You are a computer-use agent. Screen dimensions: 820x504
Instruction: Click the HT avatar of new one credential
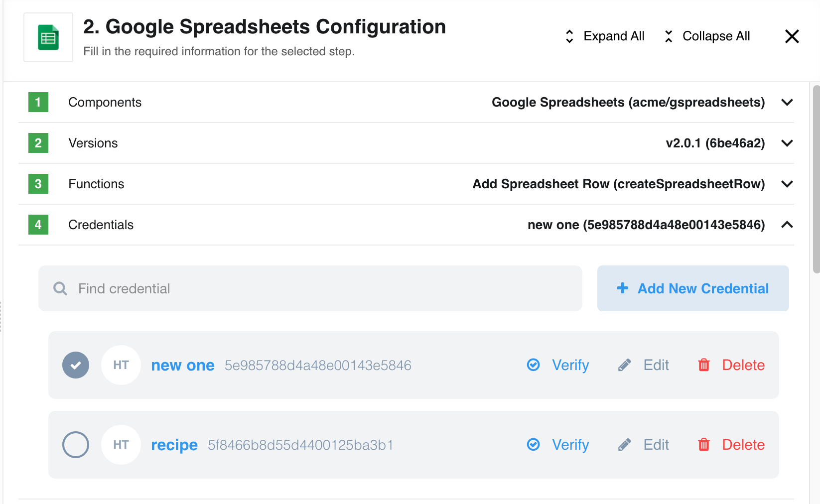coord(121,365)
